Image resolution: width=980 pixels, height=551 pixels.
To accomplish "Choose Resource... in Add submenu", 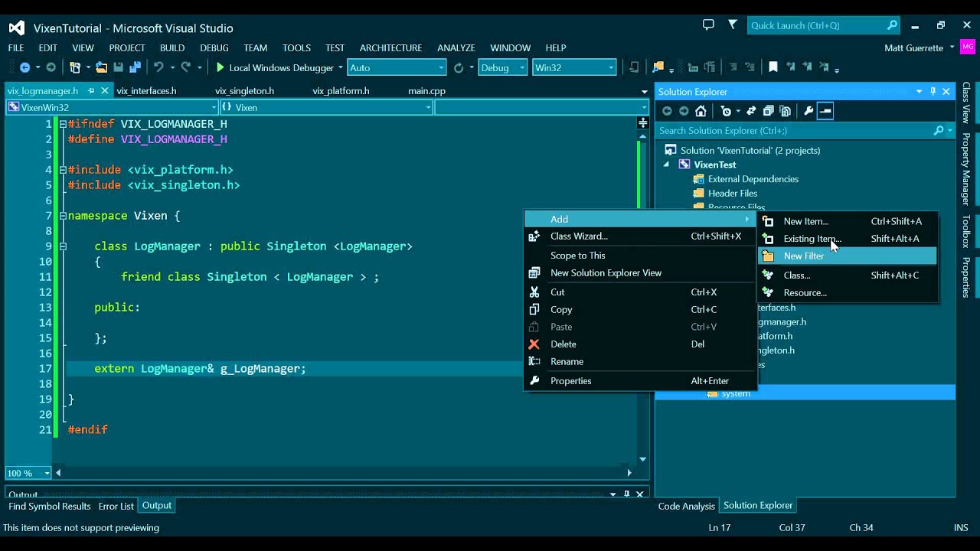I will coord(848,292).
